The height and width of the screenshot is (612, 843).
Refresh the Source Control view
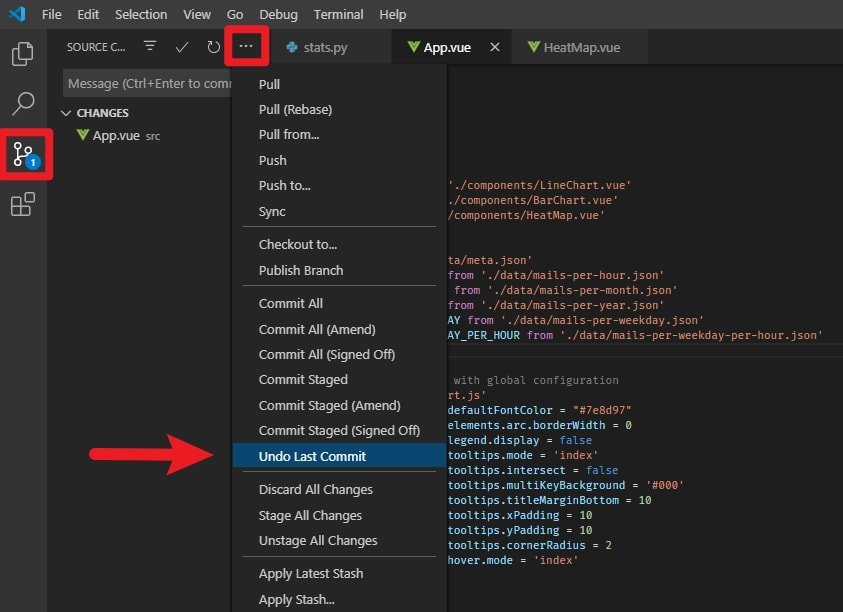point(211,46)
